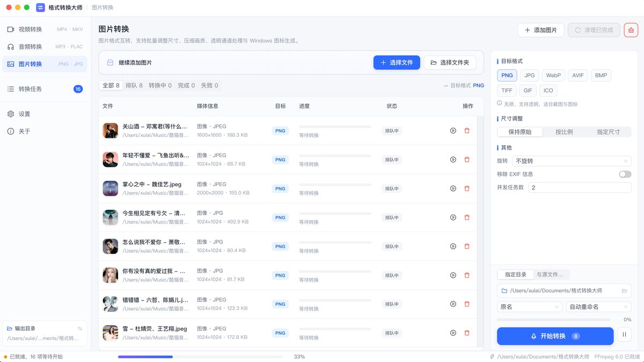Click the 开始转换 button
644x362 pixels.
[x=555, y=336]
